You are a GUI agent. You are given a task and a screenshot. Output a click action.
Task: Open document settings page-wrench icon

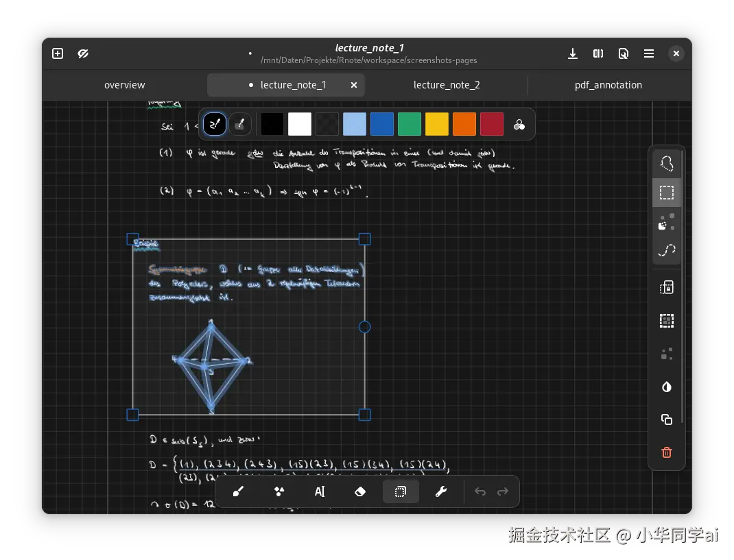pyautogui.click(x=623, y=53)
